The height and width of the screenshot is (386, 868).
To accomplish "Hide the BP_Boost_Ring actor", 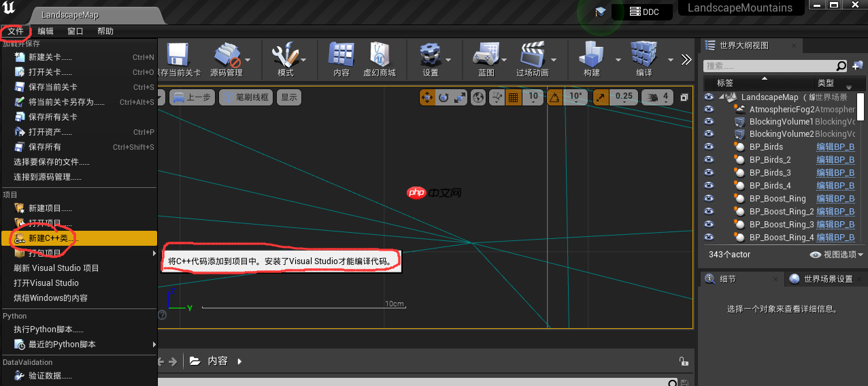I will coord(710,199).
